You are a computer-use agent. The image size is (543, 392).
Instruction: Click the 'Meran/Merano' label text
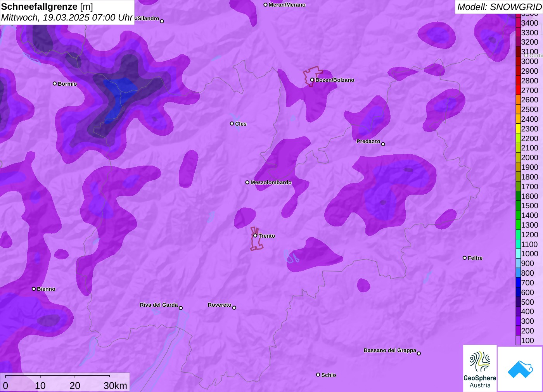coord(287,5)
